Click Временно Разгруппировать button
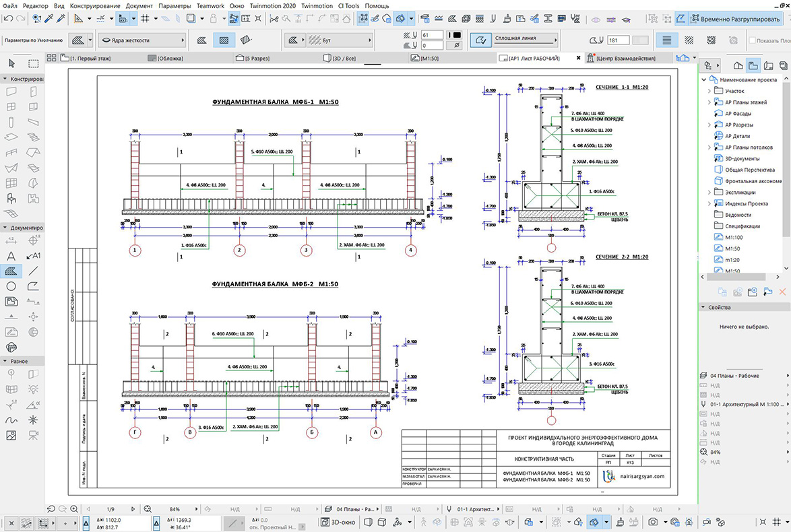The width and height of the screenshot is (791, 532). [x=734, y=19]
